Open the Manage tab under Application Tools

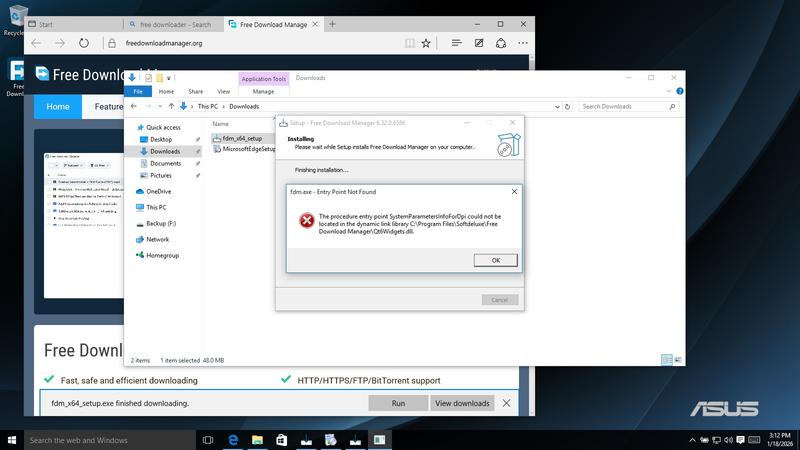click(263, 91)
